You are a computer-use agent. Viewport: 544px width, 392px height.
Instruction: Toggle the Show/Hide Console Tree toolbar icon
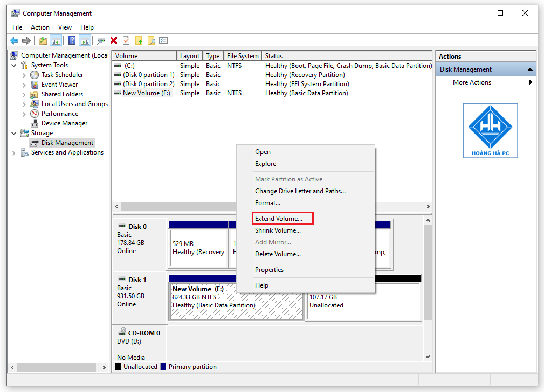(x=56, y=40)
